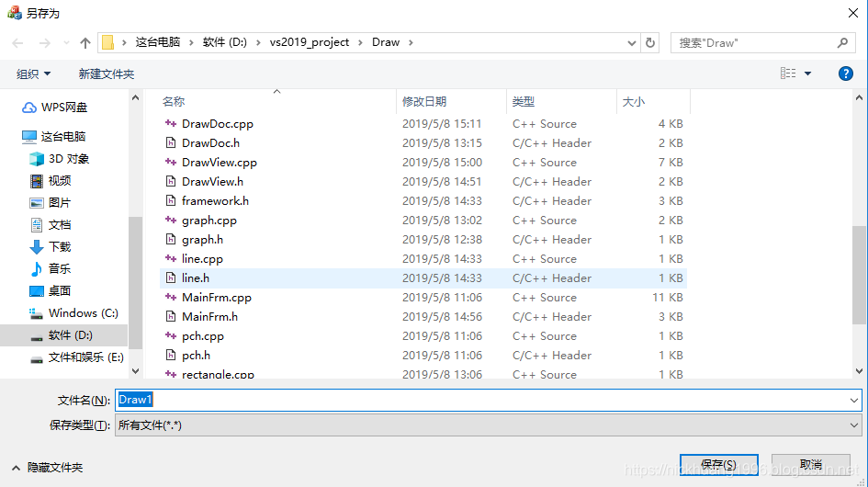Click the graph.cpp source file icon
Screen dimensions: 868x487
tap(171, 220)
